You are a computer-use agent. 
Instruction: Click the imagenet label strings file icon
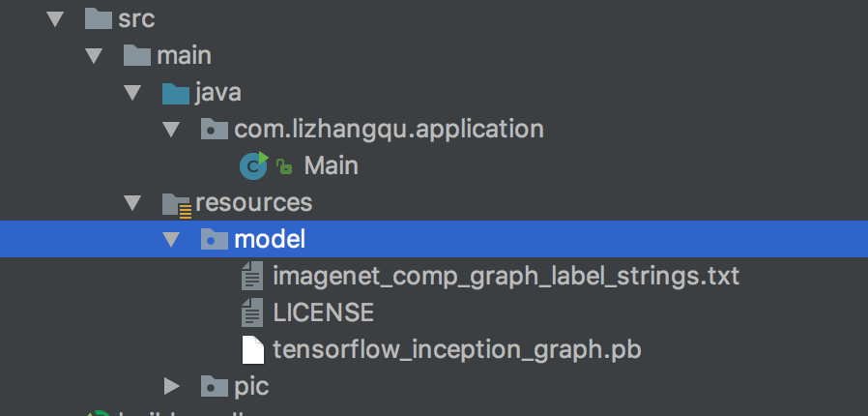[251, 277]
